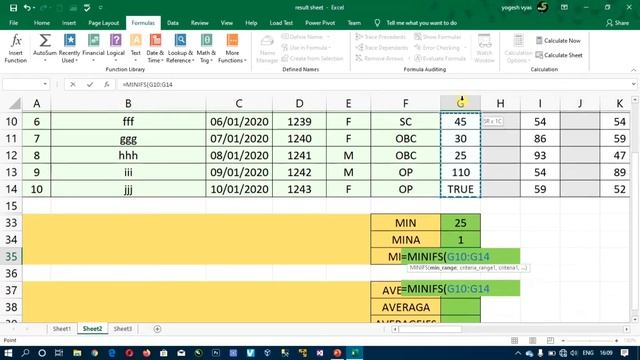This screenshot has height=360, width=640.
Task: Switch to Sheet1 tab
Action: point(62,329)
